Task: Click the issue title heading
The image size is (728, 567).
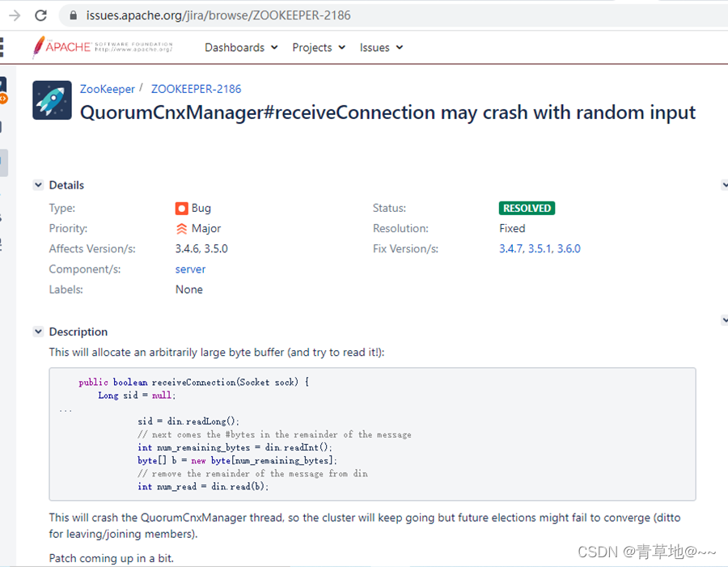Action: [387, 112]
